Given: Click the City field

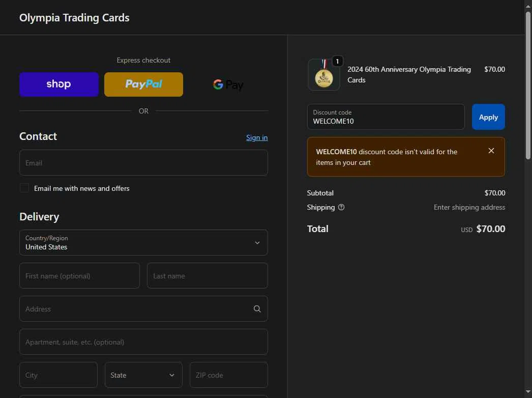Looking at the screenshot, I should [x=58, y=375].
